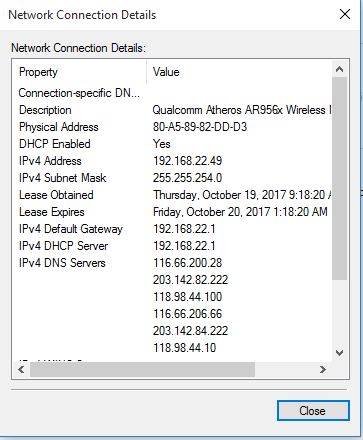Click the vertical scrollbar down arrow
Image resolution: width=363 pixels, height=440 pixels.
coord(339,353)
